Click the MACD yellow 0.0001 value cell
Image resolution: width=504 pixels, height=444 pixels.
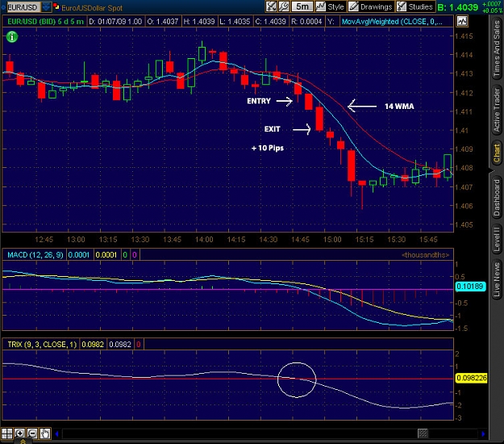[x=106, y=255]
